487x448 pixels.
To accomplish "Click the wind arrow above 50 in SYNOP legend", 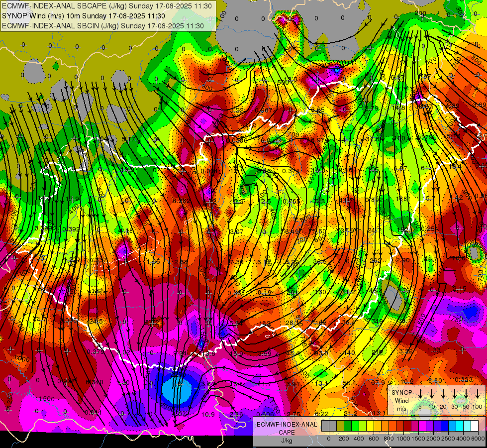I will click(466, 394).
